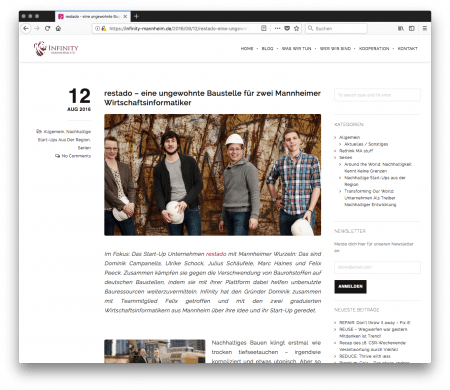Image resolution: width=450 pixels, height=390 pixels.
Task: Open the library icon in the toolbar
Action: (401, 28)
